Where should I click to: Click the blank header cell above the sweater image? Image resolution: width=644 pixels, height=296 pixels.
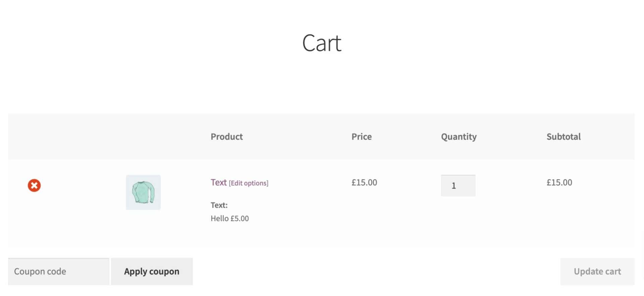tap(143, 137)
